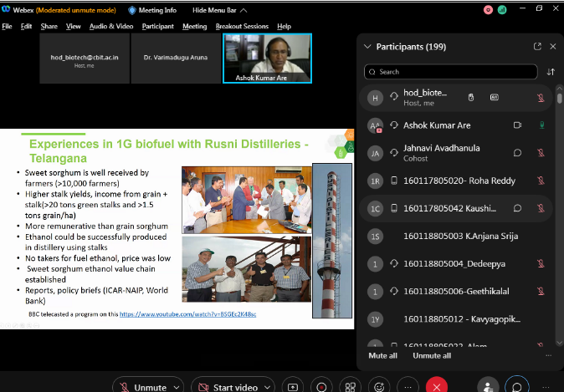Image resolution: width=564 pixels, height=392 pixels.
Task: Open Meeting Info
Action: coord(152,10)
